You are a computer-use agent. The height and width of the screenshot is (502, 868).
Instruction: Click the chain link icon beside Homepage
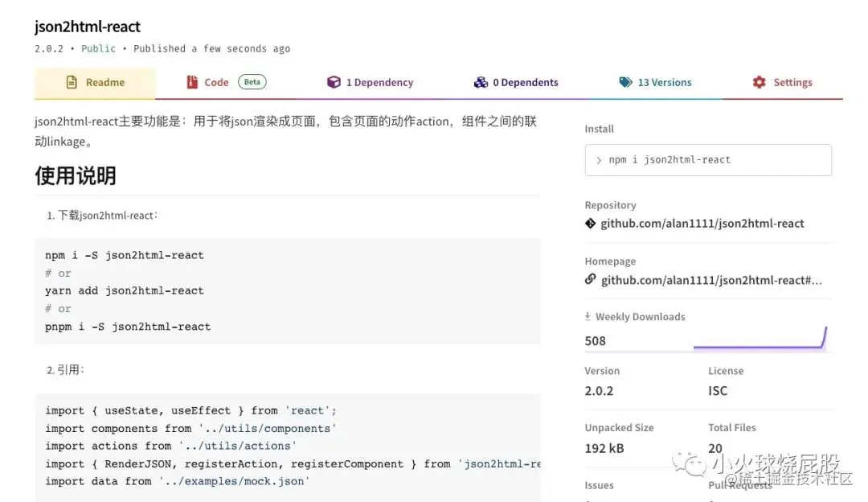click(x=590, y=279)
